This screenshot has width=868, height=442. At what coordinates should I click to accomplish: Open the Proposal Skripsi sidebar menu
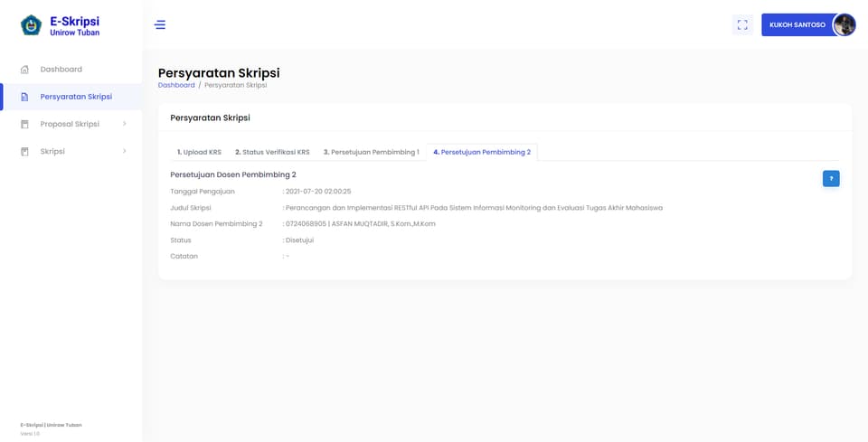tap(71, 124)
